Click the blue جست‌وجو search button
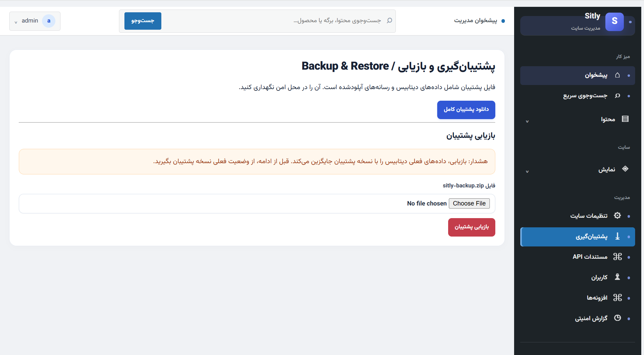This screenshot has height=355, width=644. 143,21
